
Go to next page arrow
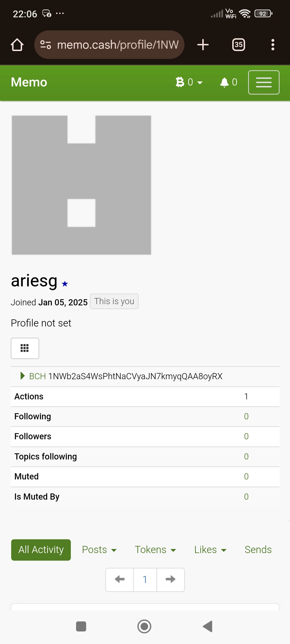[170, 579]
